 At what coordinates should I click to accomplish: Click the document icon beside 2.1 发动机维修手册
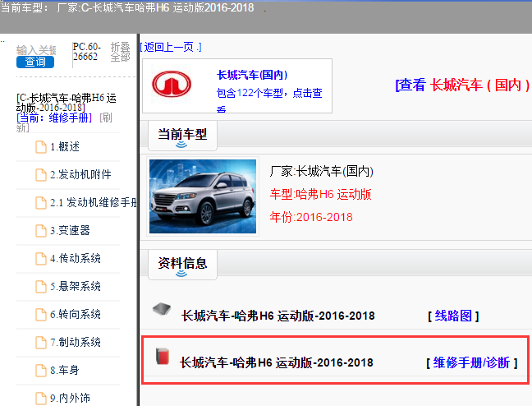[x=41, y=203]
